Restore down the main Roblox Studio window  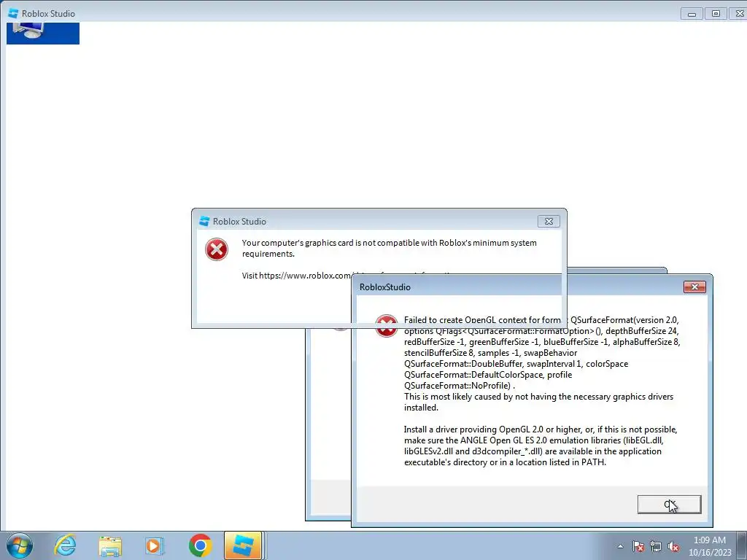pyautogui.click(x=716, y=14)
